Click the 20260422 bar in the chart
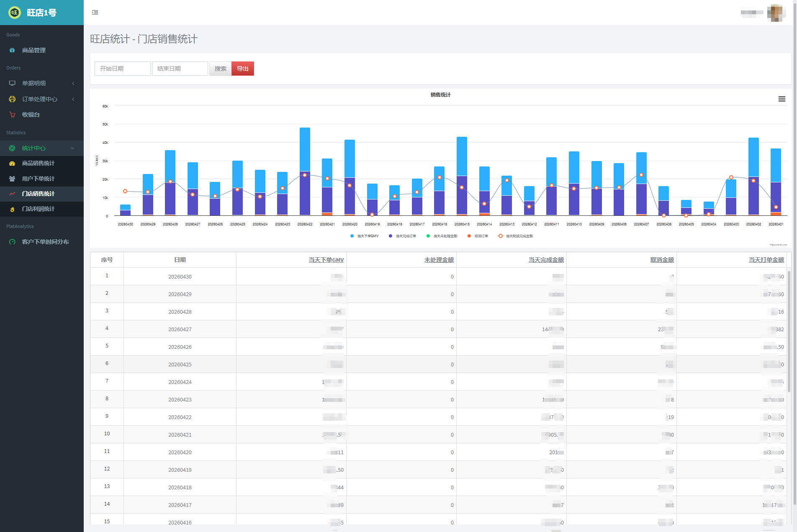Image resolution: width=797 pixels, height=532 pixels. tap(305, 171)
